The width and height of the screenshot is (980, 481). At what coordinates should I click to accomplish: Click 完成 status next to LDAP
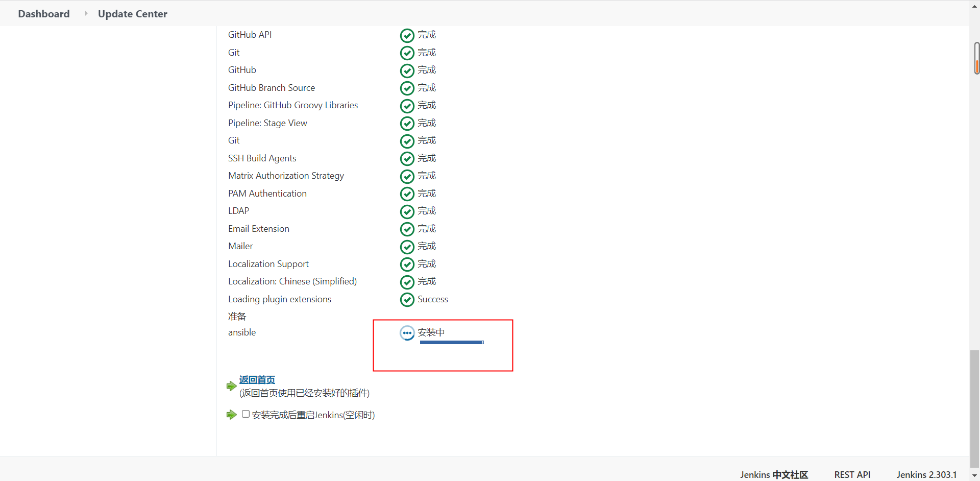tap(427, 211)
